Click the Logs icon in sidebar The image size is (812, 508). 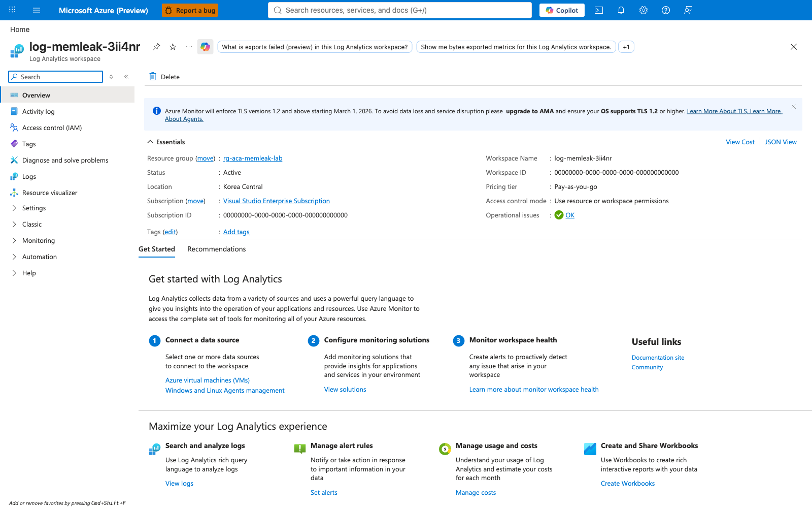click(x=14, y=176)
